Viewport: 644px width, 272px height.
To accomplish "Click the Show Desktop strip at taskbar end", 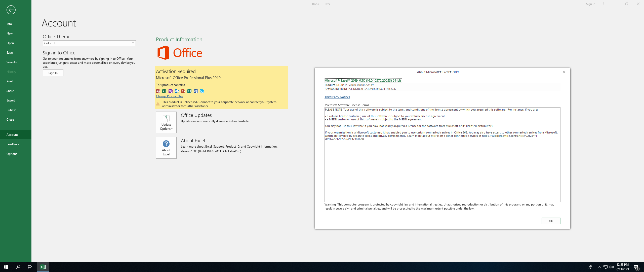I will [x=643, y=267].
